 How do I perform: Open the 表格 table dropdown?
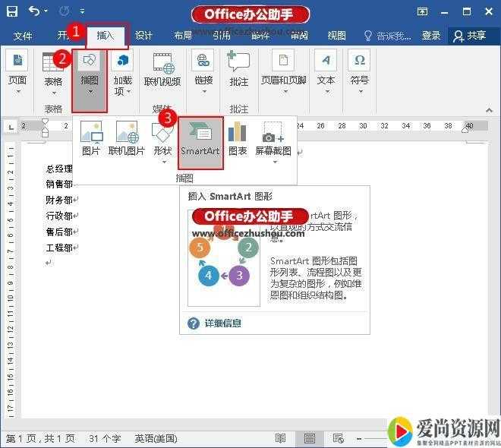point(53,72)
